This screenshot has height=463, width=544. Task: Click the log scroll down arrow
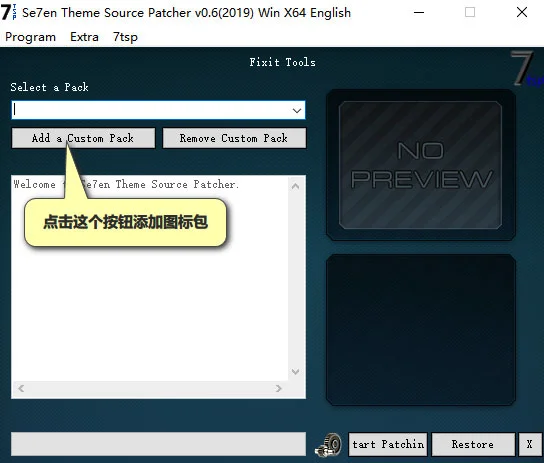tap(296, 372)
